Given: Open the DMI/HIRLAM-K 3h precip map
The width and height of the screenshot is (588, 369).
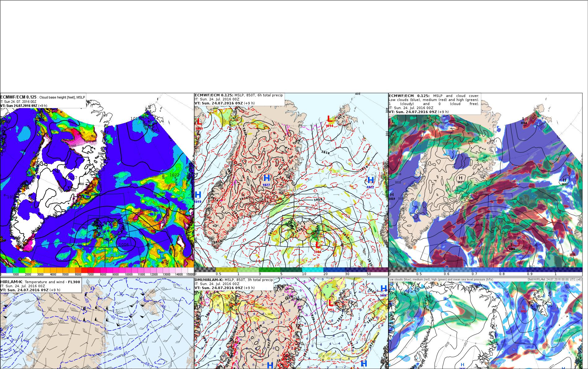Looking at the screenshot, I should point(291,323).
